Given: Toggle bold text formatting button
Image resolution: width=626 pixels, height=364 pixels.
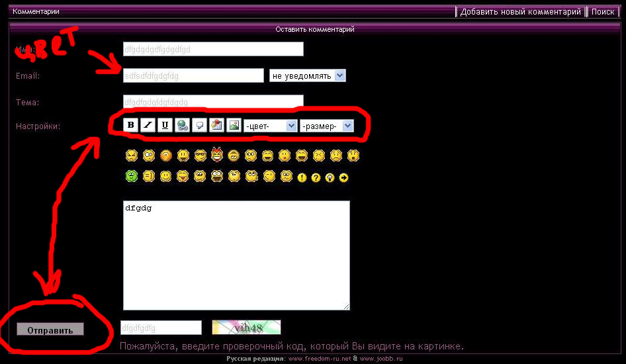Looking at the screenshot, I should point(130,125).
